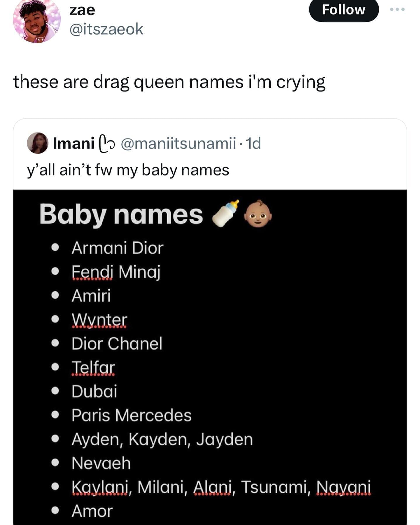Click the zae display name
Screen dimensions: 420x525
(x=82, y=10)
